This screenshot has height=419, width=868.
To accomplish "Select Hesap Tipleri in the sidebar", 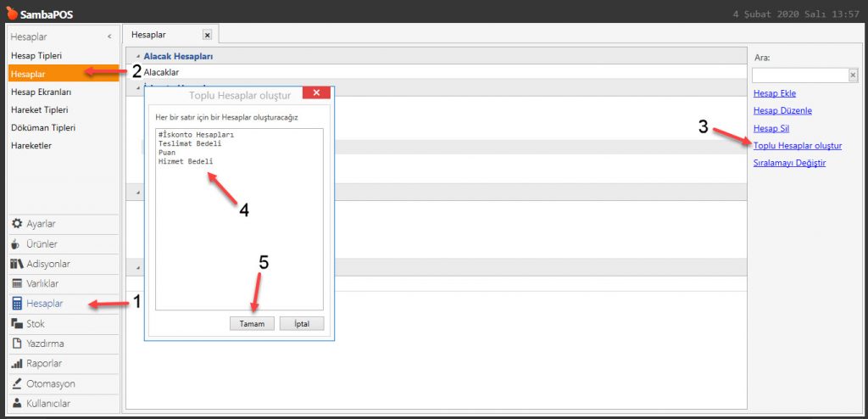I will pyautogui.click(x=36, y=55).
